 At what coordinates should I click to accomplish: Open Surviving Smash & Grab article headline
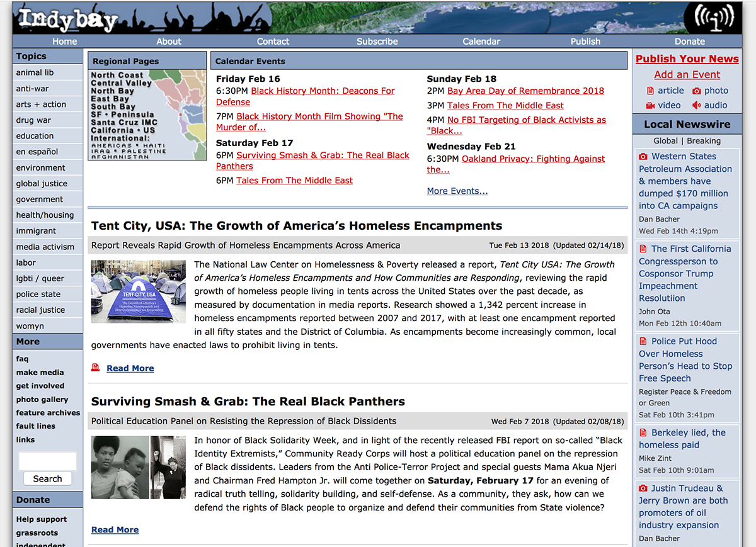248,401
